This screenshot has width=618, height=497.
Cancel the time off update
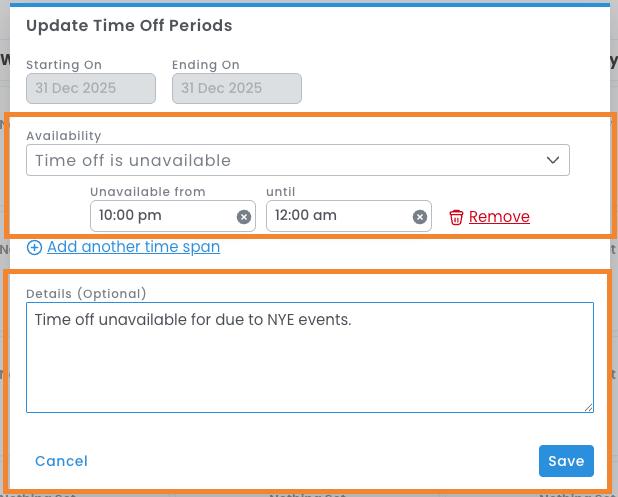pyautogui.click(x=61, y=461)
